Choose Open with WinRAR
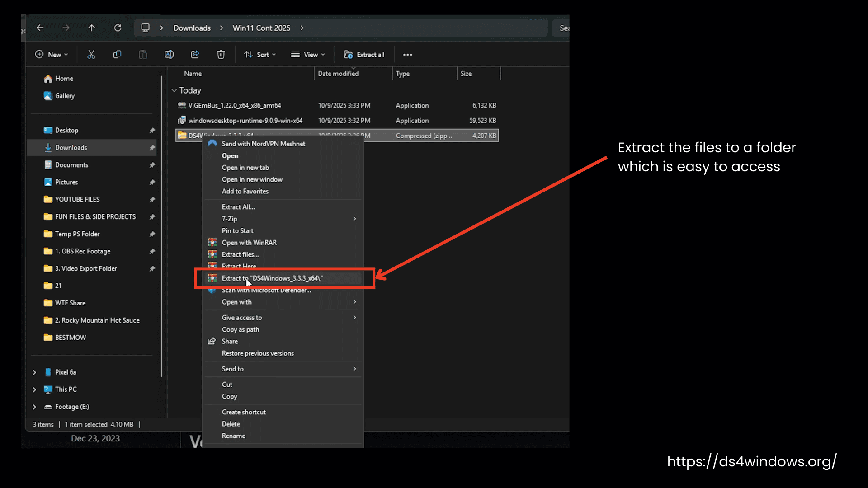Image resolution: width=868 pixels, height=488 pixels. tap(283, 243)
